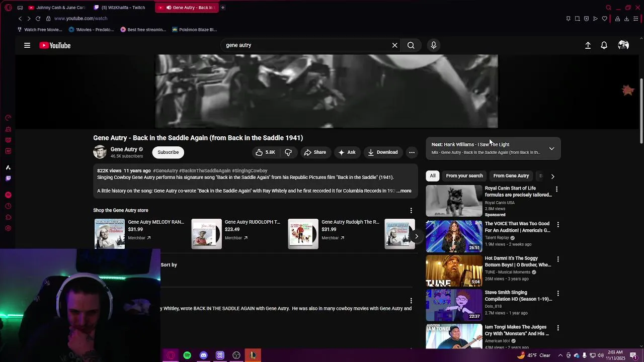644x362 pixels.
Task: Open Shop the Gene Autry store options
Action: [411, 211]
